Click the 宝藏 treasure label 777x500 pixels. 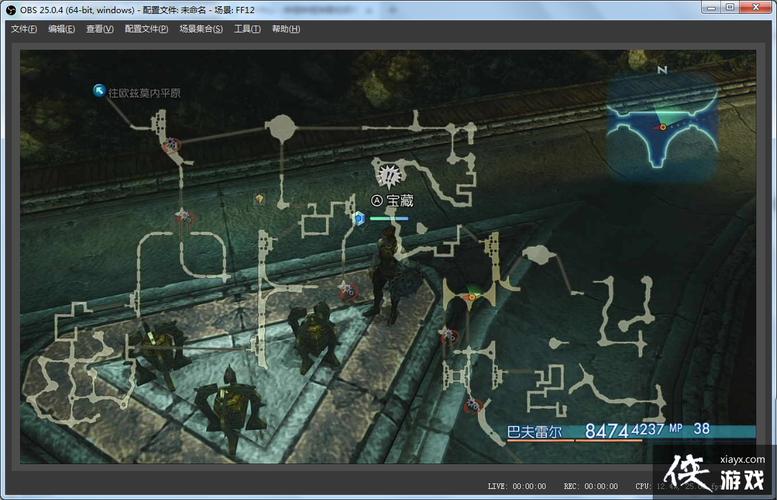click(399, 200)
